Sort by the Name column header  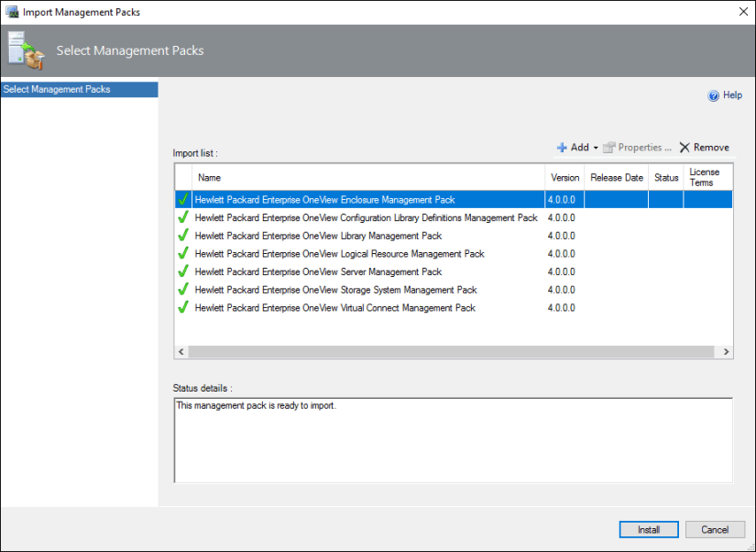pyautogui.click(x=368, y=178)
